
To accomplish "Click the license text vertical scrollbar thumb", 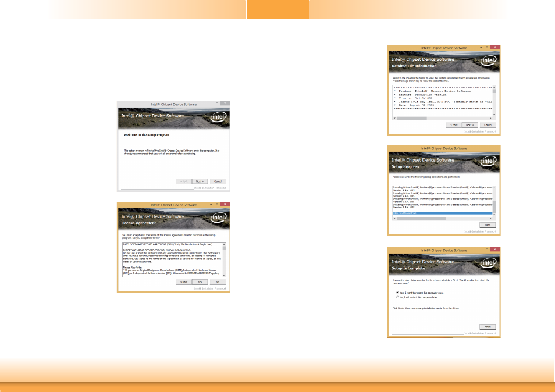I will pyautogui.click(x=224, y=249).
